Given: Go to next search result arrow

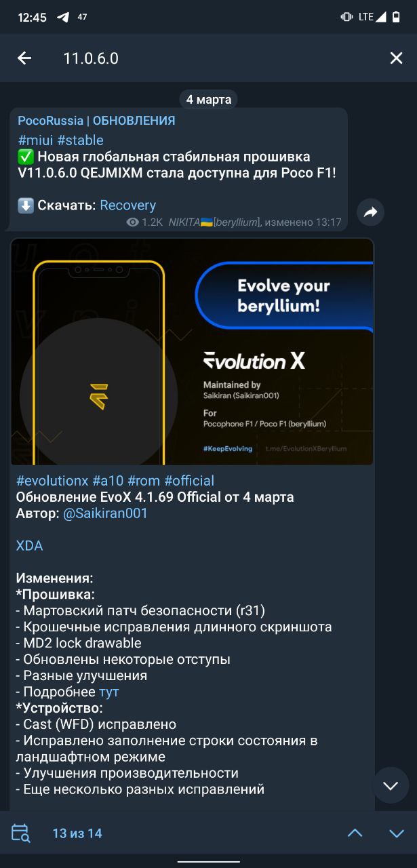Looking at the screenshot, I should (397, 833).
